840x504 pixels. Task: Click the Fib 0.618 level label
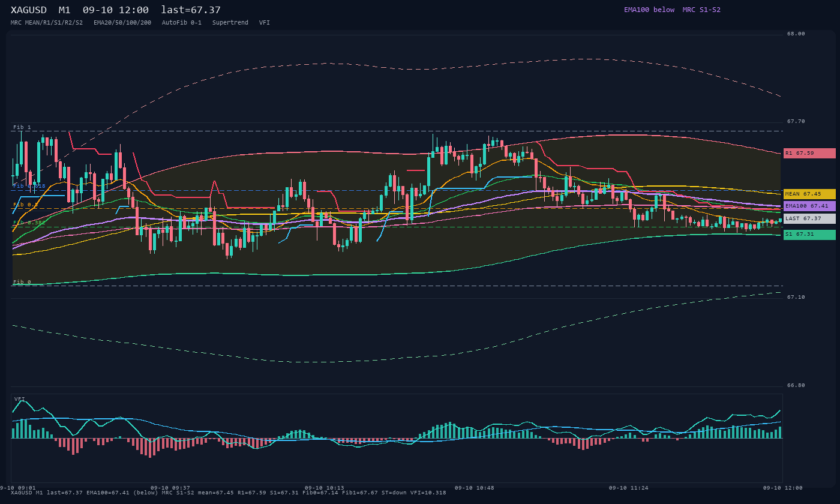click(x=29, y=186)
